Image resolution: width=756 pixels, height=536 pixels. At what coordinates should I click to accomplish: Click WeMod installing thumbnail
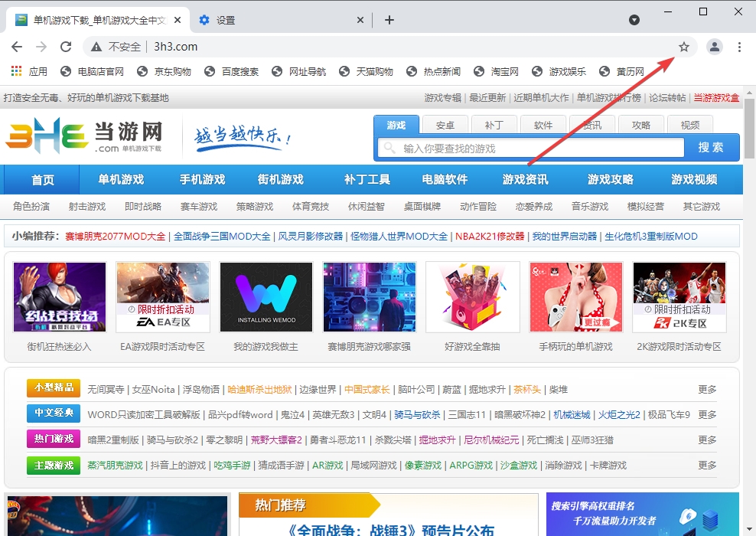tap(266, 296)
